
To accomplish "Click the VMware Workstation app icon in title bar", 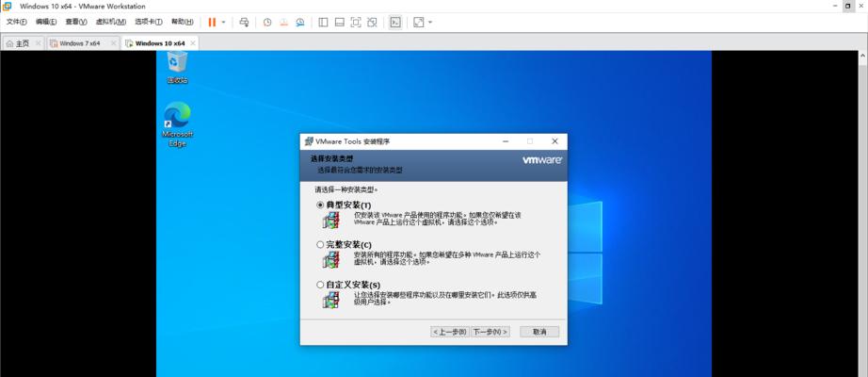I will pyautogui.click(x=7, y=6).
